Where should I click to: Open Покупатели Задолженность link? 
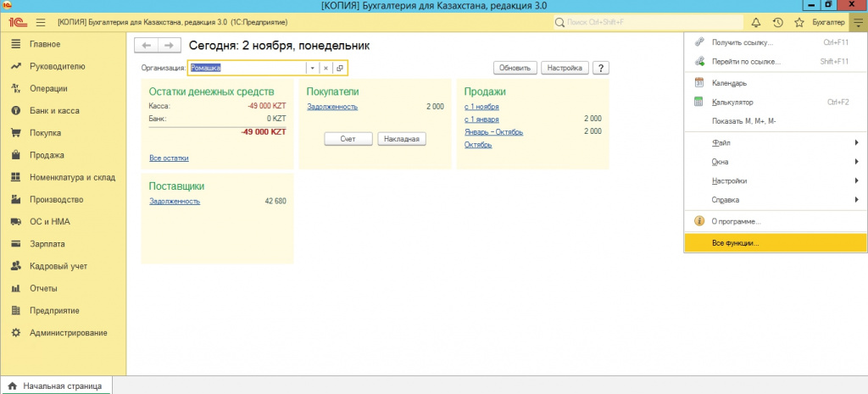(x=332, y=107)
